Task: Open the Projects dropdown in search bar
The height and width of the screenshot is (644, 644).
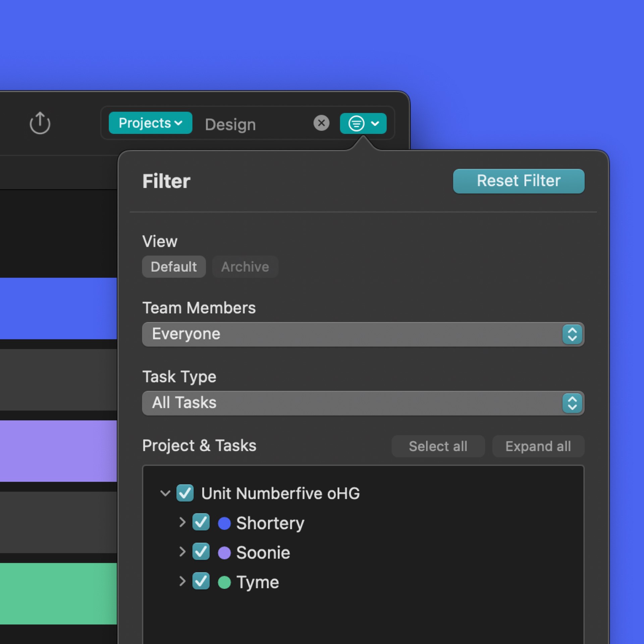Action: [x=150, y=123]
